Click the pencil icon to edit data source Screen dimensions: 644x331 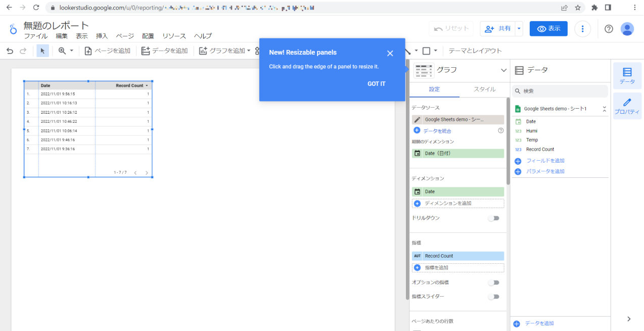[x=417, y=120]
